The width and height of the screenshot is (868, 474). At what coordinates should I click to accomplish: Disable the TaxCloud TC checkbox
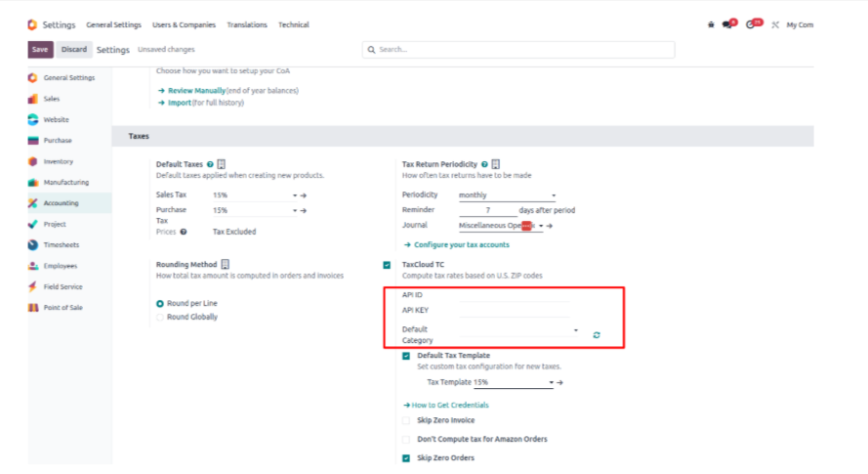(387, 265)
